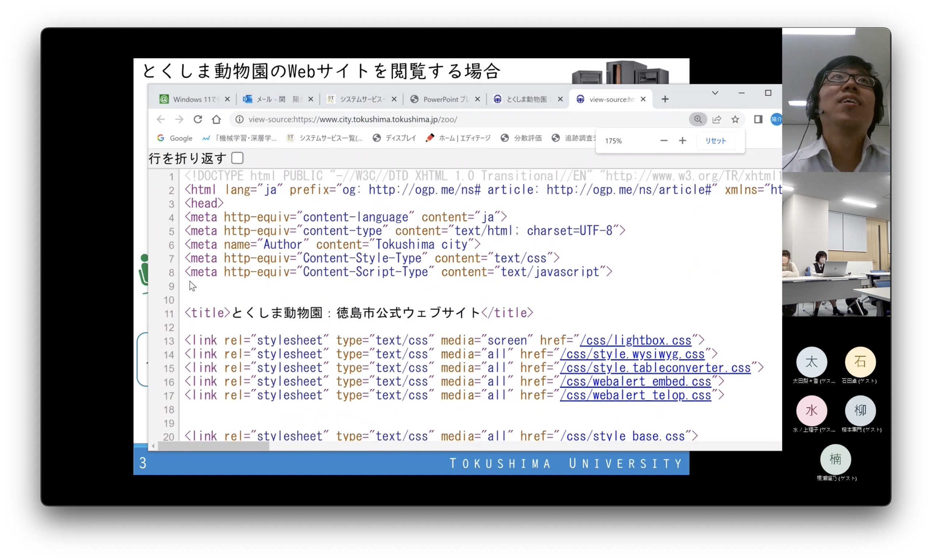Increase zoom with plus button
932x560 pixels.
pos(682,141)
